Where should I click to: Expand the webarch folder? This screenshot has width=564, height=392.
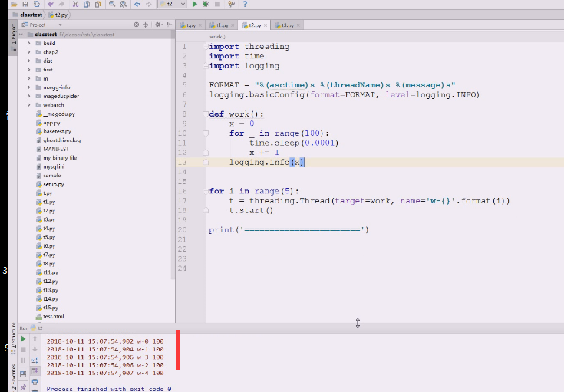(29, 104)
